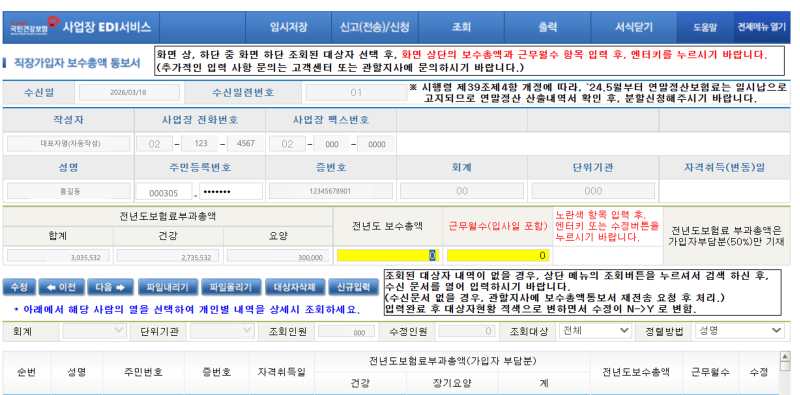
Task: Open the 조회대상 dropdown showing 전체
Action: click(x=595, y=331)
